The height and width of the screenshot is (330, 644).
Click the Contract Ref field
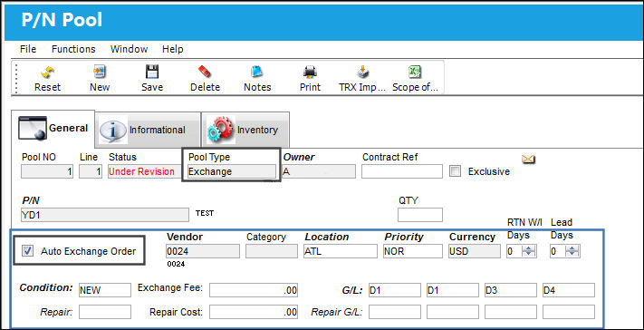[402, 171]
